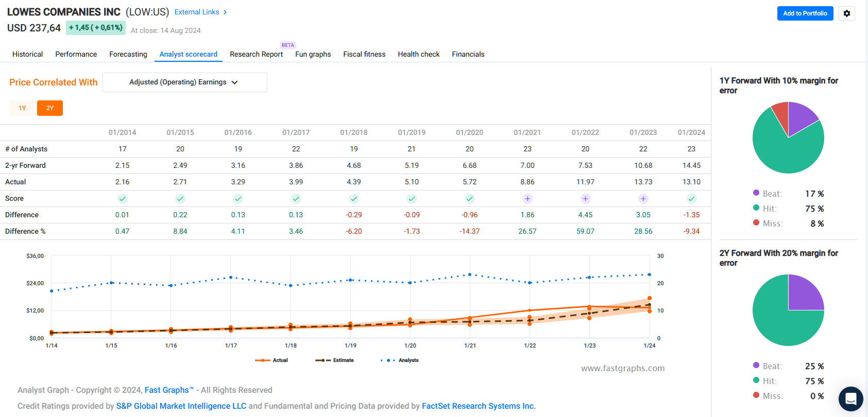This screenshot has height=417, width=868.
Task: Click the 01/2014 score checkmark icon
Action: (122, 199)
